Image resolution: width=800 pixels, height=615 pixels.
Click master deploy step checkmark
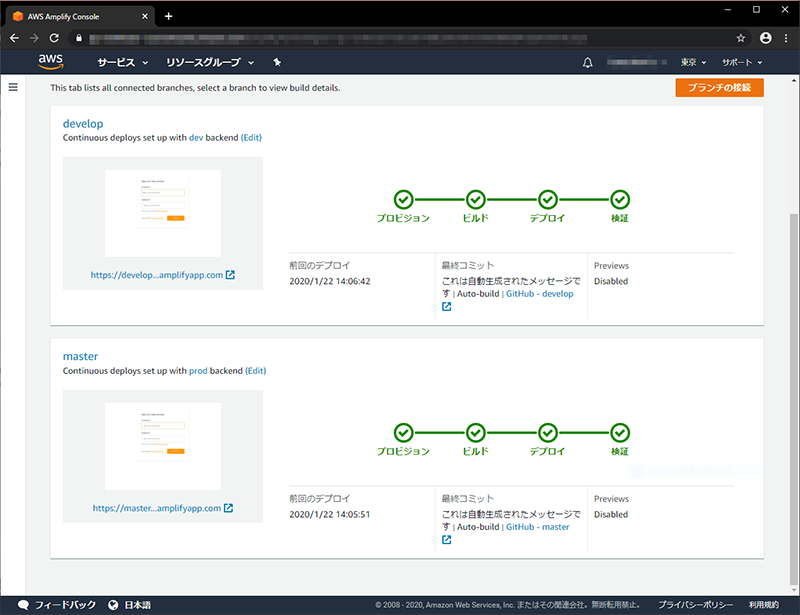click(x=548, y=433)
